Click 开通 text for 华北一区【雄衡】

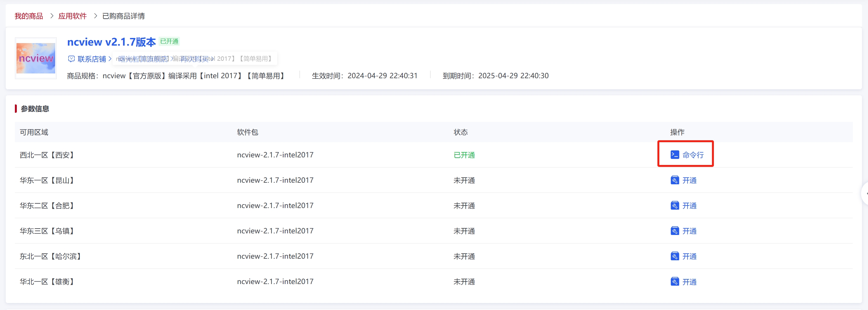tap(689, 282)
